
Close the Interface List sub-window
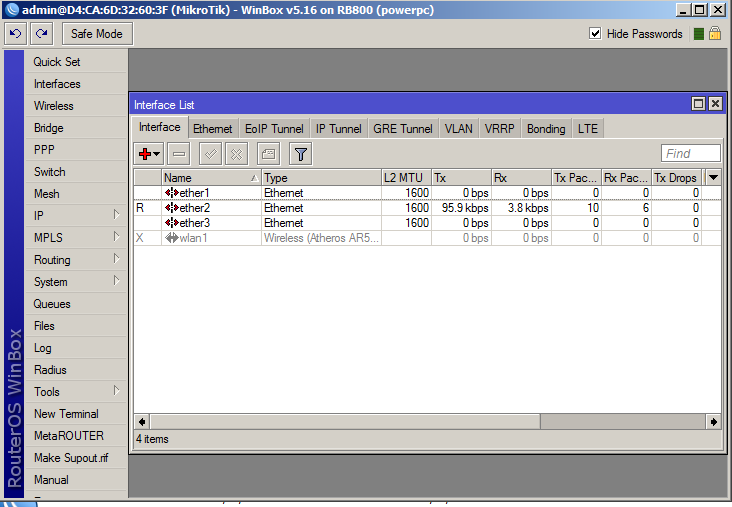(715, 104)
